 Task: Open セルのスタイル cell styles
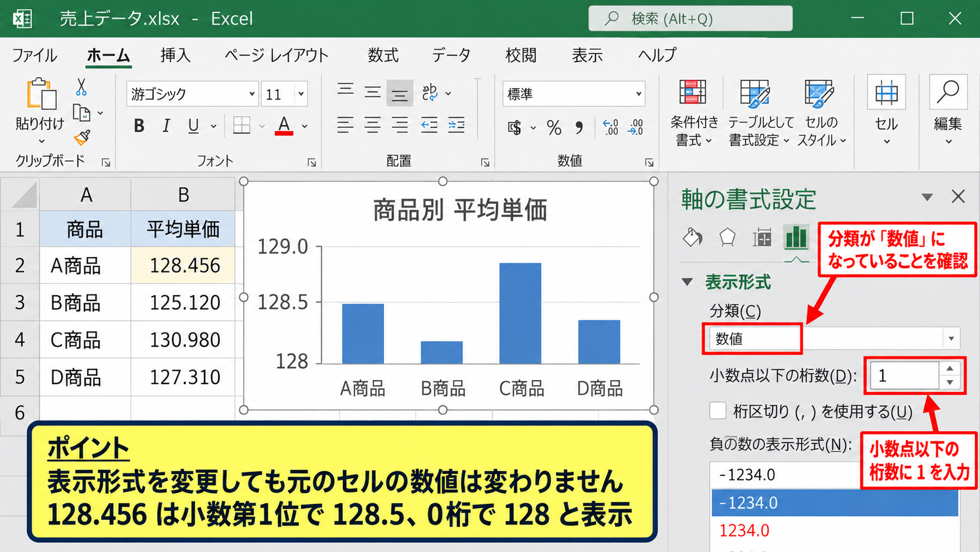pos(821,113)
